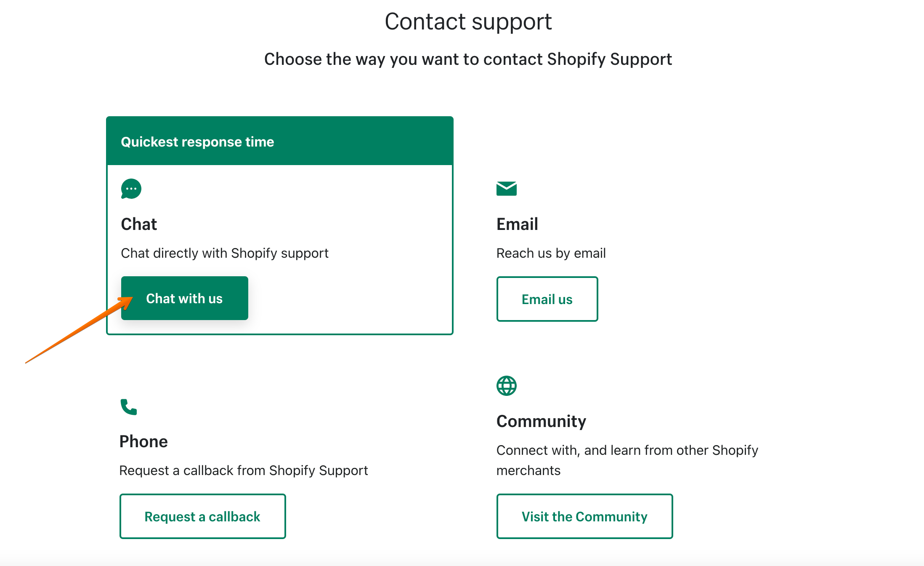The height and width of the screenshot is (566, 924).
Task: Click 'Request a callback from Shopify Support' description
Action: click(244, 470)
